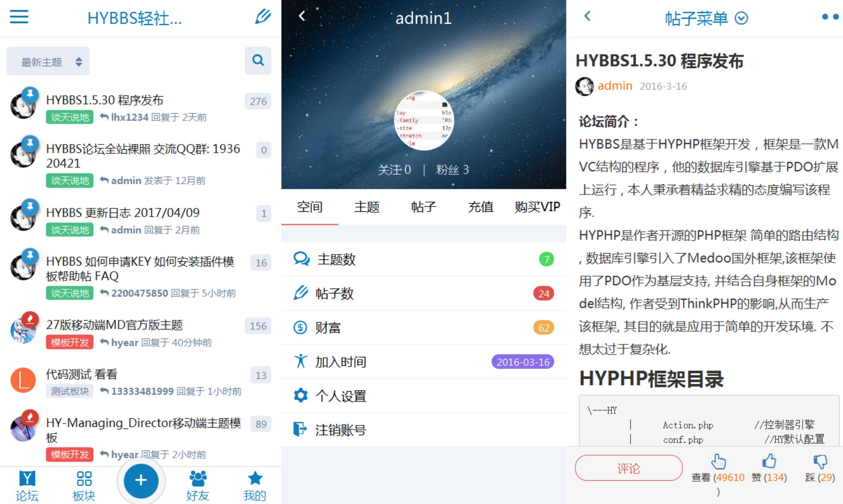Expand the 最新主题 sort selector
Image resolution: width=843 pixels, height=504 pixels.
click(48, 61)
